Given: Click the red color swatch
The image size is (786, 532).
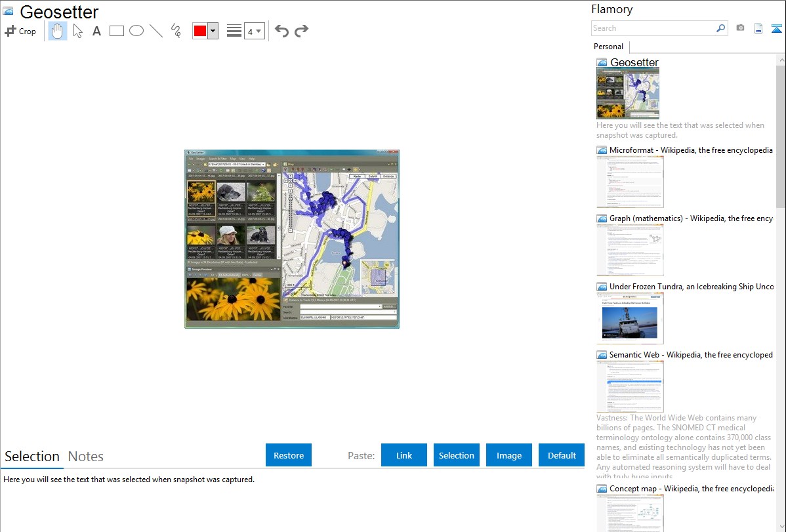Looking at the screenshot, I should [x=200, y=31].
